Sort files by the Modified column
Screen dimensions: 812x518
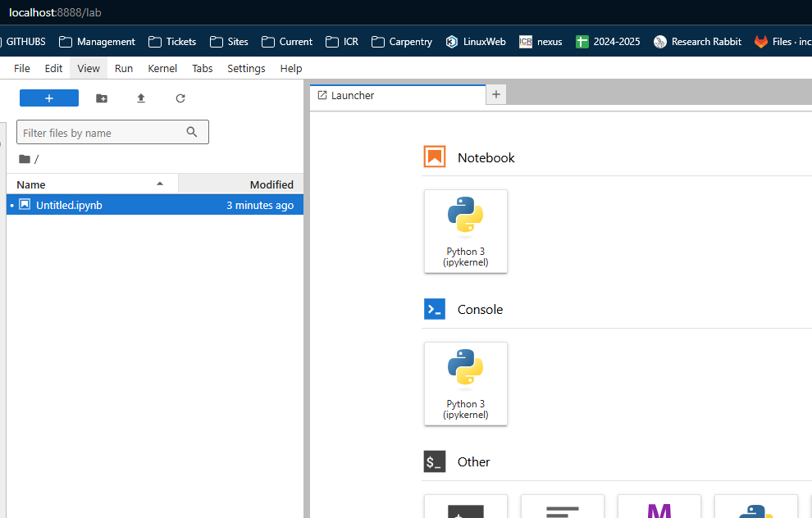pyautogui.click(x=241, y=184)
